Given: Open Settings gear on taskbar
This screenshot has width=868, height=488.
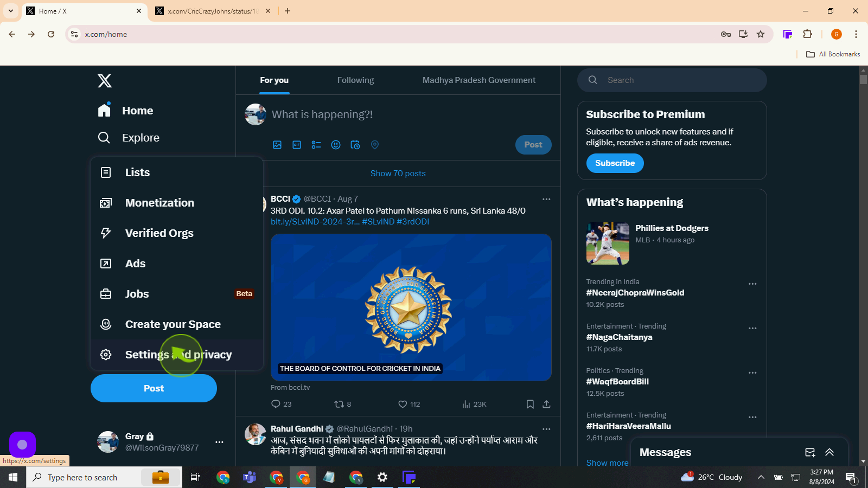Looking at the screenshot, I should click(x=382, y=477).
